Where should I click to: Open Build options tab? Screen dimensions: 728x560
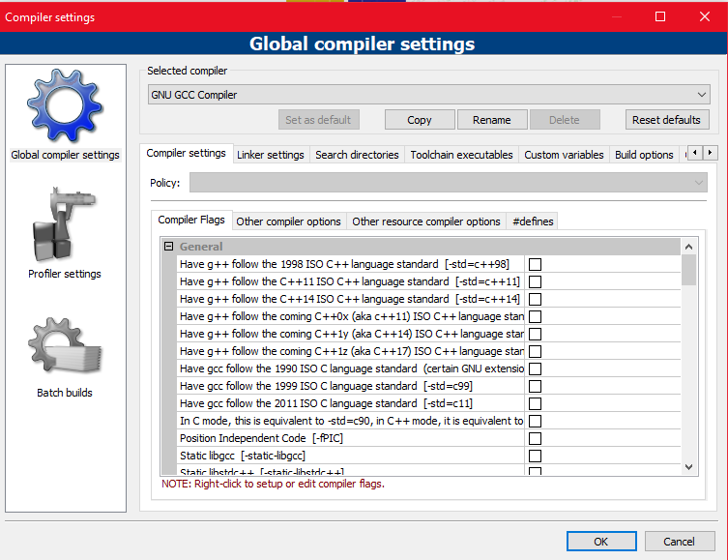click(x=644, y=155)
